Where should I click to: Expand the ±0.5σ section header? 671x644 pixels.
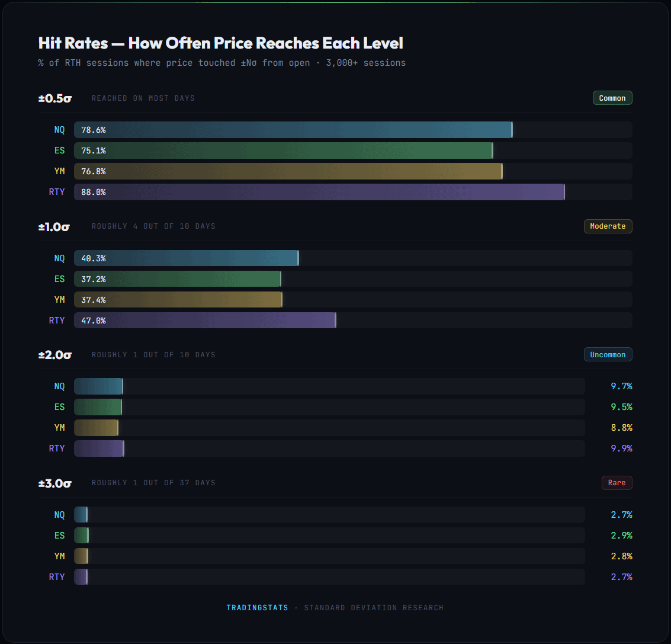tap(54, 98)
